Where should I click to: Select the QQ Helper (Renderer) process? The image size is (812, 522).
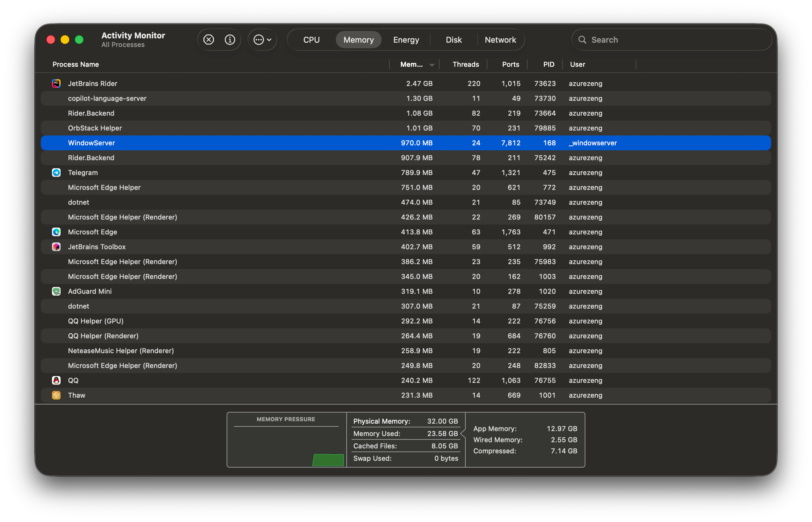pos(406,336)
